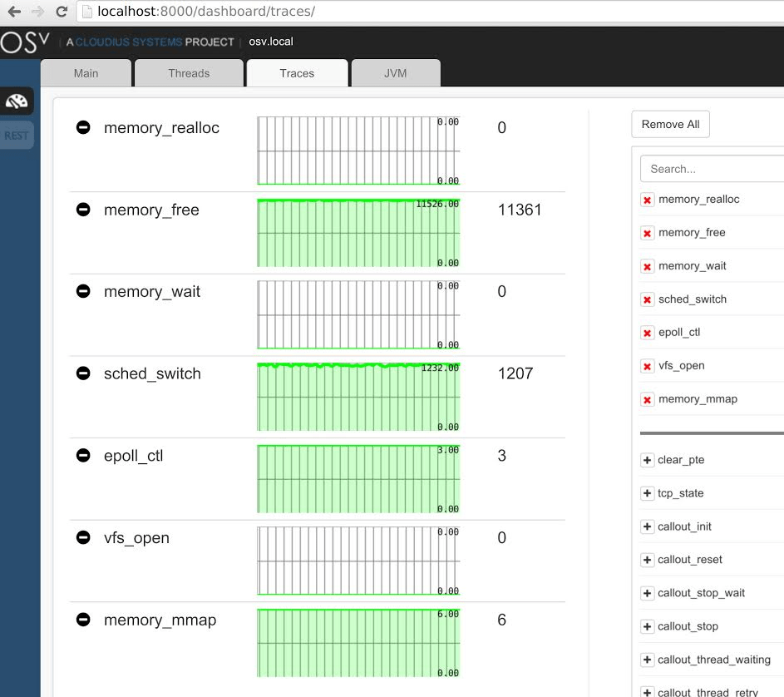This screenshot has width=784, height=697.
Task: Click the red X beside memory_free in list
Action: click(x=648, y=233)
